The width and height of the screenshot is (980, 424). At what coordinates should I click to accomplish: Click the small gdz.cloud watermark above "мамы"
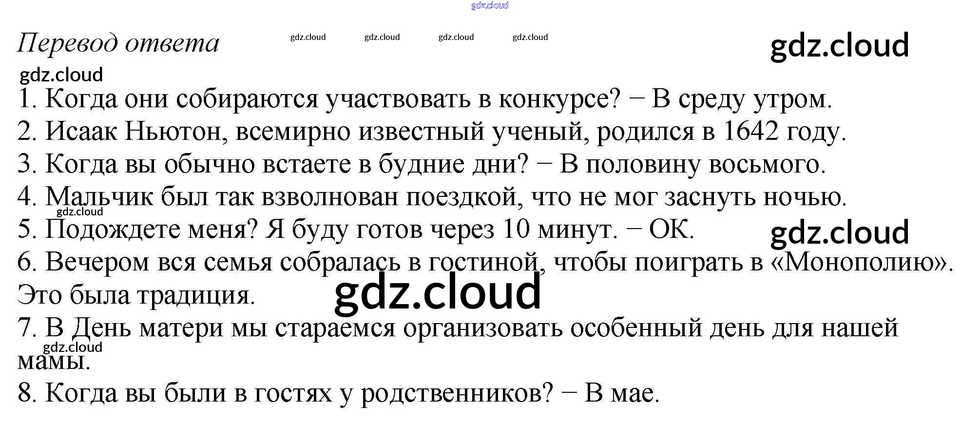click(73, 347)
